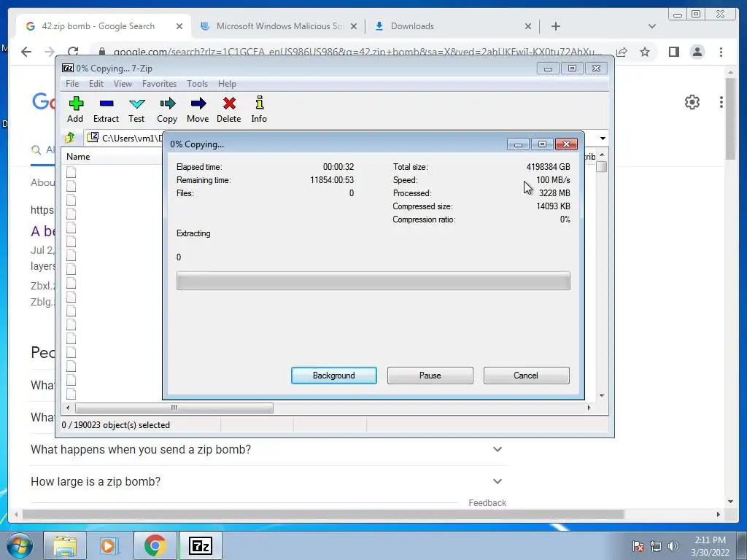Click 7-Zip file list vertical scrollbar thumb
Viewport: 747px width, 560px height.
tap(602, 167)
